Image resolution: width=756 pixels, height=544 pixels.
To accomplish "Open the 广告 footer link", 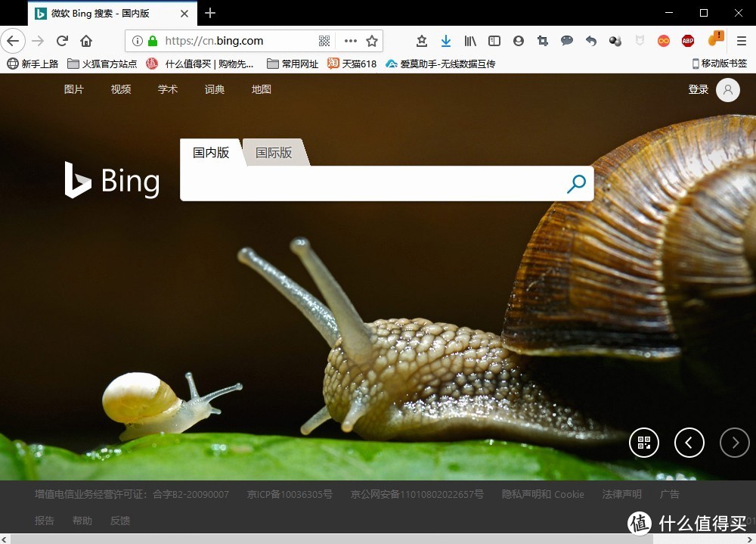I will [x=669, y=494].
